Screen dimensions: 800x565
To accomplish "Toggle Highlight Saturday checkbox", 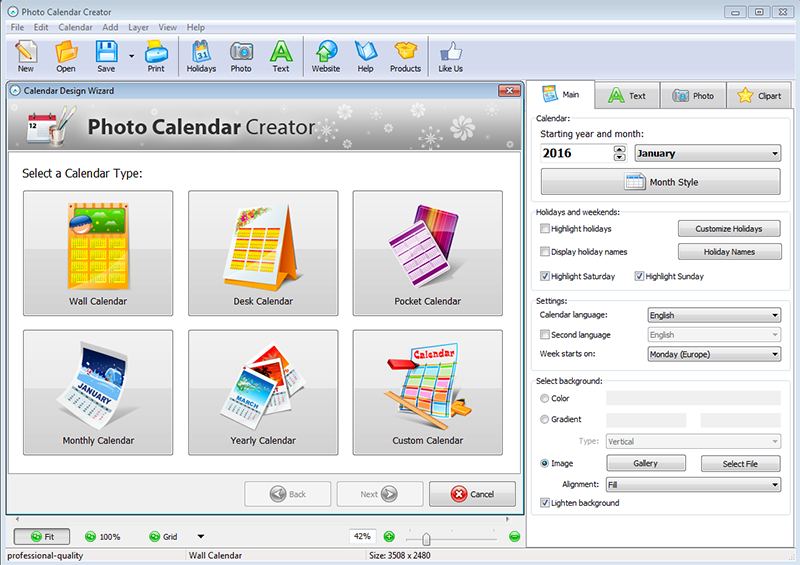I will tap(545, 276).
